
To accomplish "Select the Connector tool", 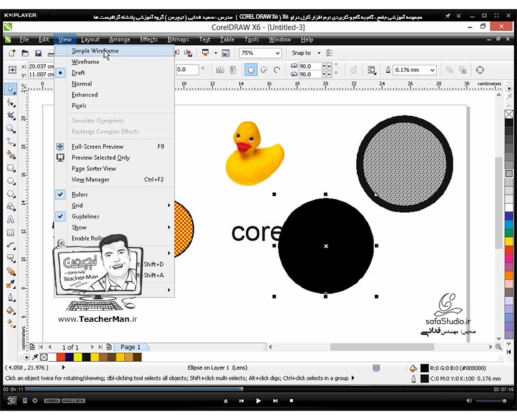I will click(10, 258).
